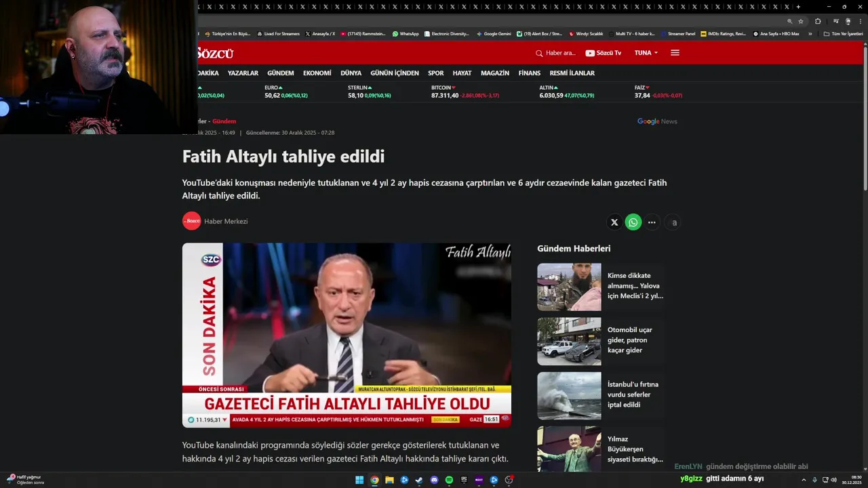Open GÜNÜN İÇİNDEN section
The height and width of the screenshot is (488, 868).
(395, 73)
